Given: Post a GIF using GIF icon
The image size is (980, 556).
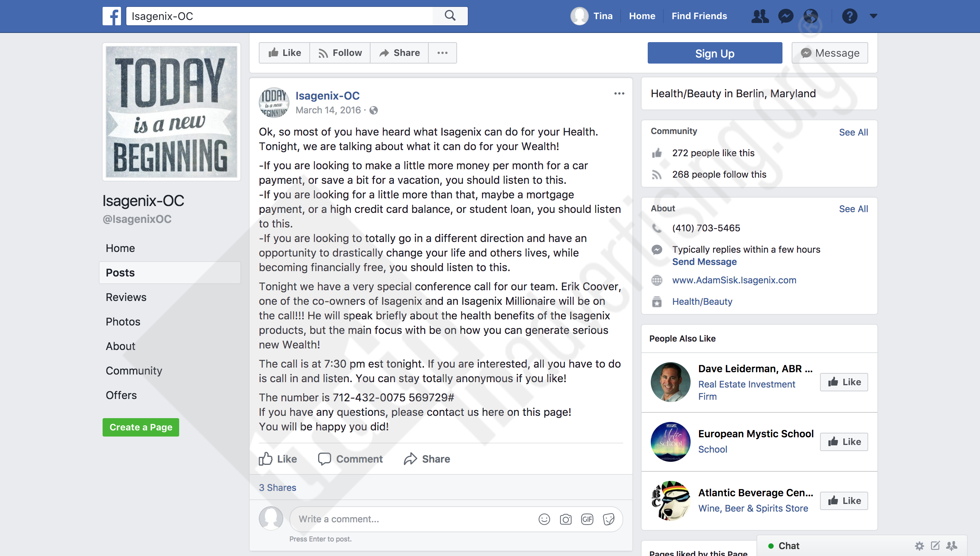Looking at the screenshot, I should pyautogui.click(x=587, y=519).
